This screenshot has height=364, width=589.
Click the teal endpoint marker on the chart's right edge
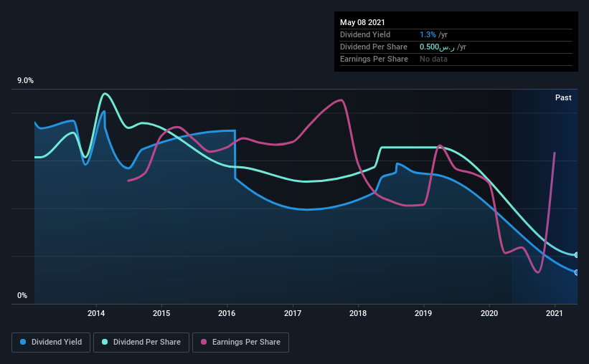point(576,255)
